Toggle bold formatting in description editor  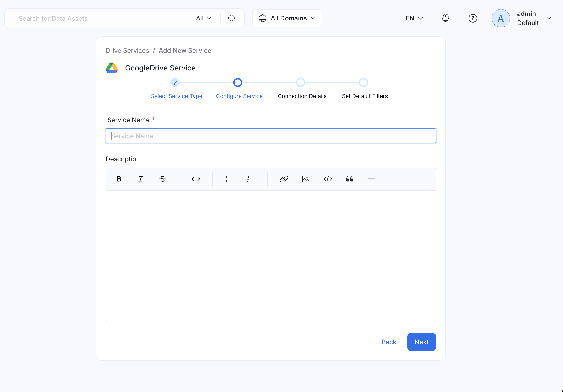[x=119, y=179]
